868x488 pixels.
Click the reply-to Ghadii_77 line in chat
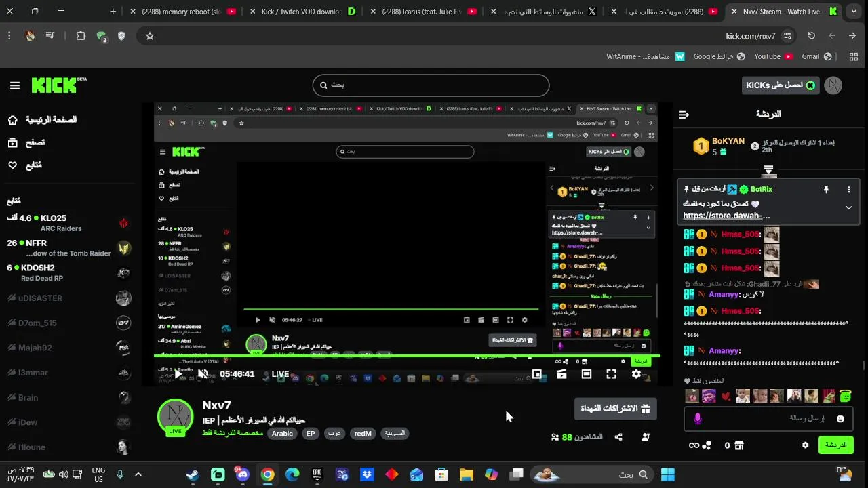(x=753, y=284)
